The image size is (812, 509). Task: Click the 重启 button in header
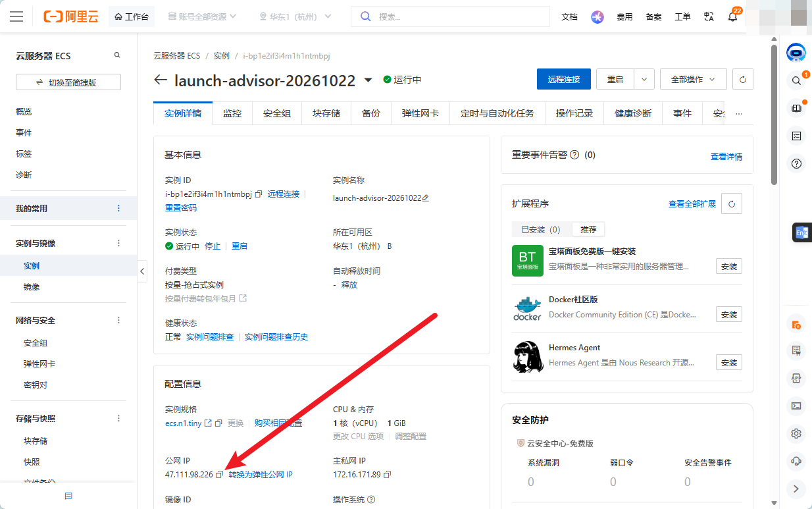615,79
